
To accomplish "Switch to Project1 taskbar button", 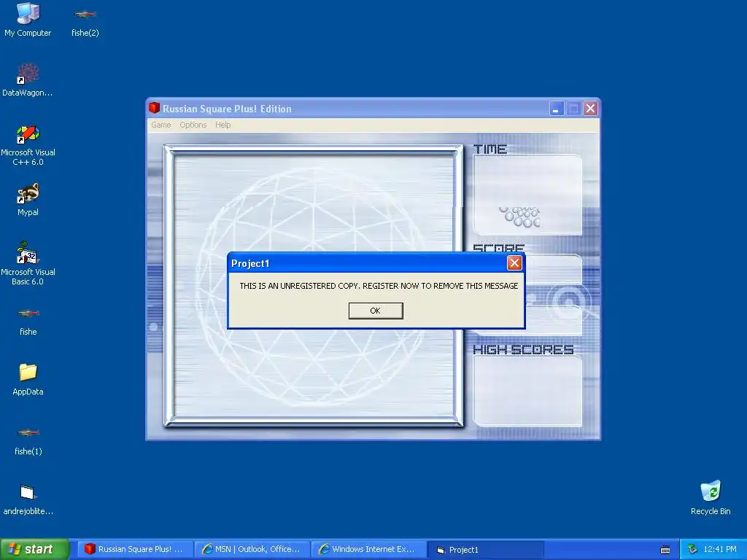I will pos(486,549).
